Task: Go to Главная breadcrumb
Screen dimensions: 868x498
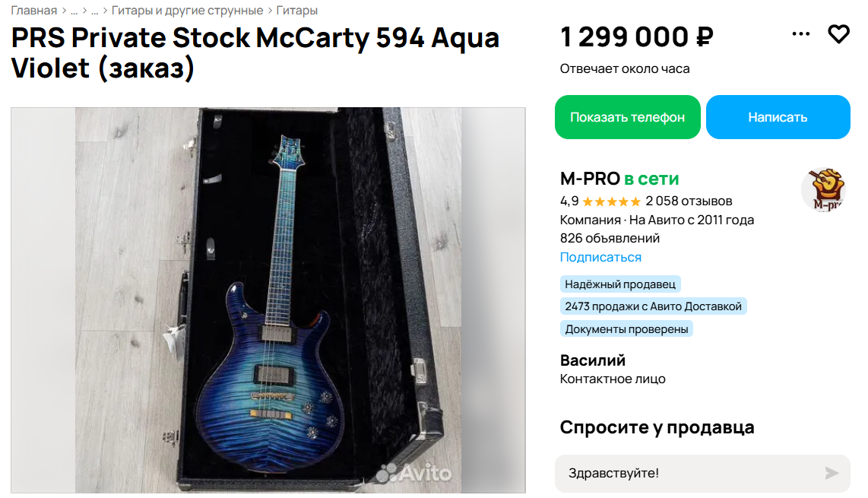Action: 33,11
